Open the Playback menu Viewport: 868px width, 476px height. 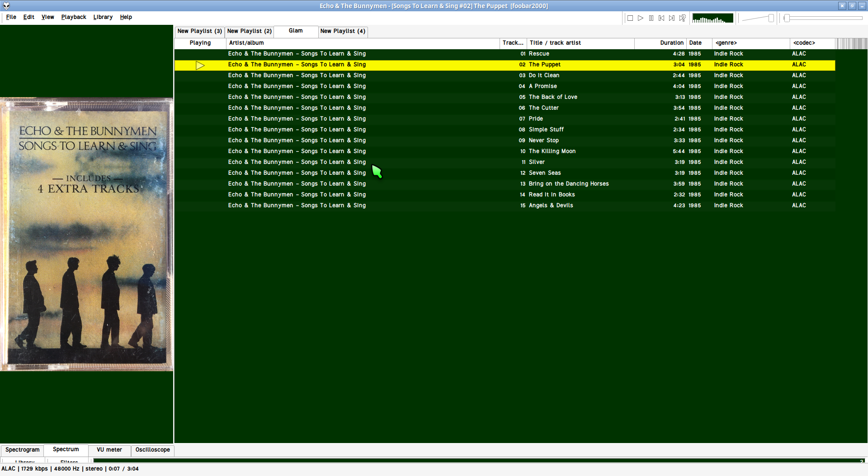(74, 17)
